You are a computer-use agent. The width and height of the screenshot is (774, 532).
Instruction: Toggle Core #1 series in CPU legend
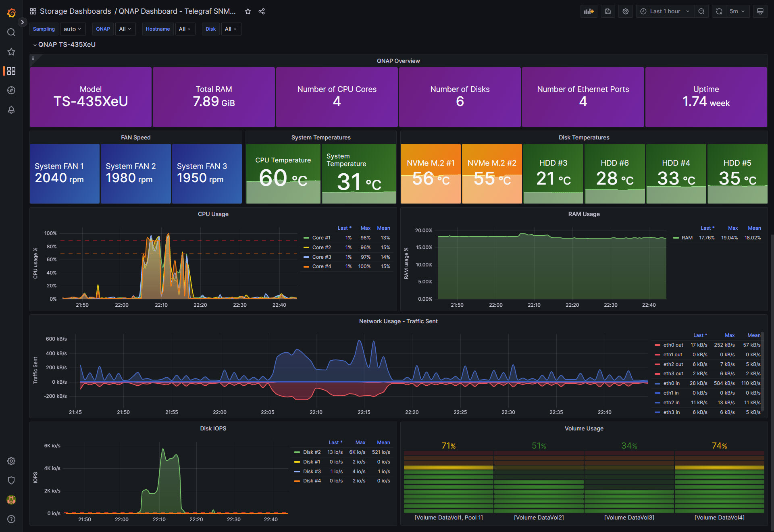click(x=321, y=238)
